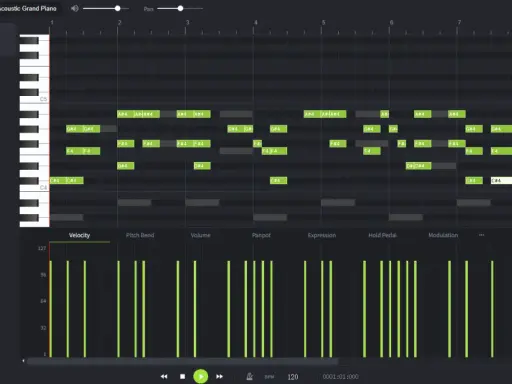Click the 32 velocity axis label
Image resolution: width=512 pixels, height=384 pixels.
[x=43, y=328]
